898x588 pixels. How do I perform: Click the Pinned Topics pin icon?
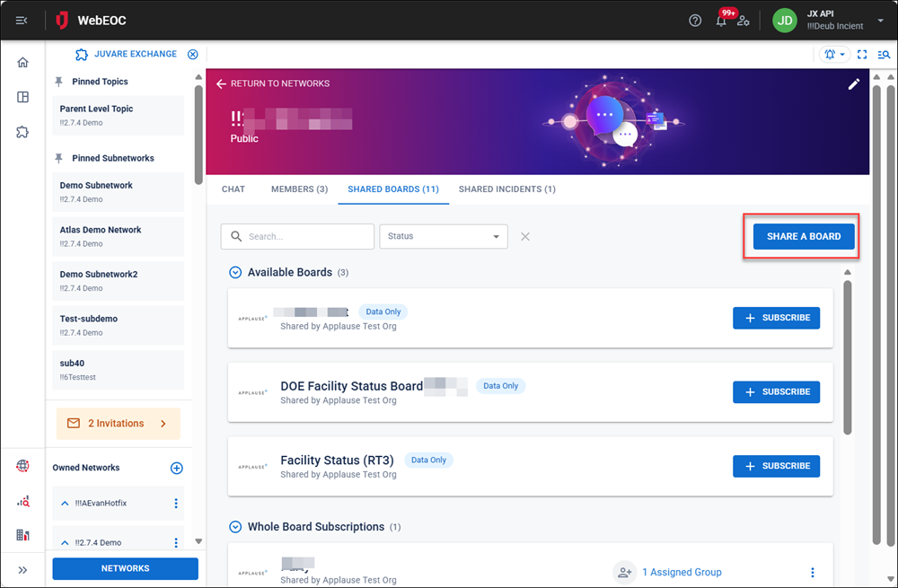coord(58,82)
